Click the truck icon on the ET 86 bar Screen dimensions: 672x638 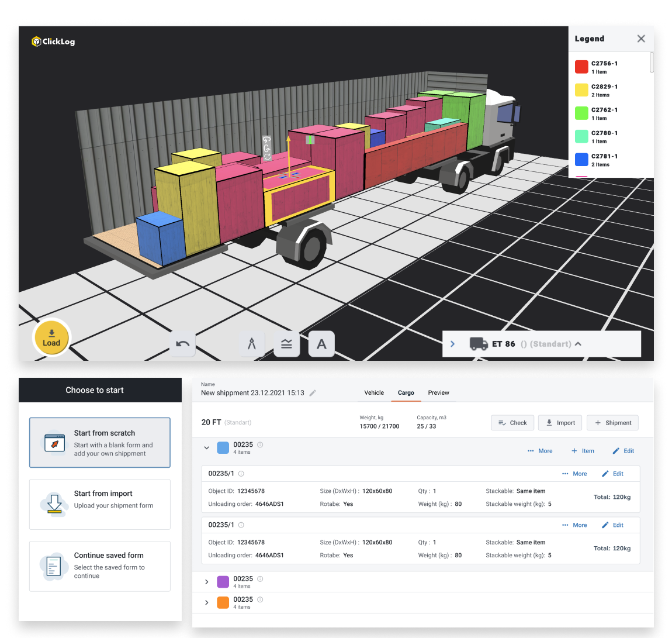tap(479, 344)
